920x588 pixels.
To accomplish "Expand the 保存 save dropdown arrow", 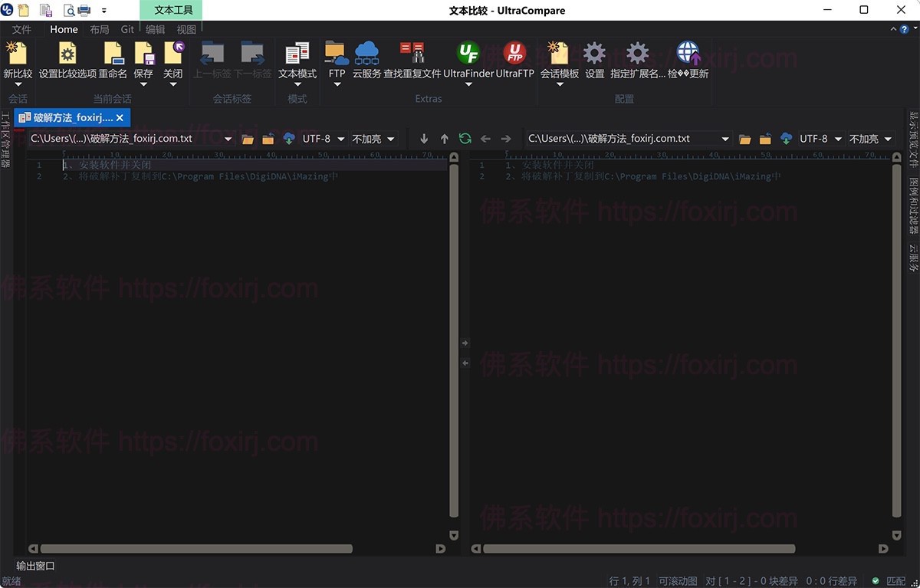I will click(x=143, y=84).
